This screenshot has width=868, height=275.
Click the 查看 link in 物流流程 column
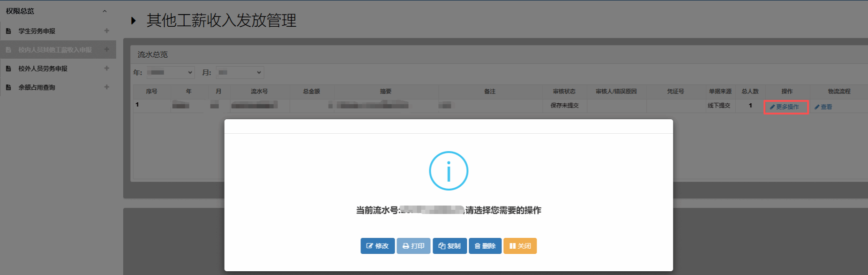pyautogui.click(x=823, y=107)
